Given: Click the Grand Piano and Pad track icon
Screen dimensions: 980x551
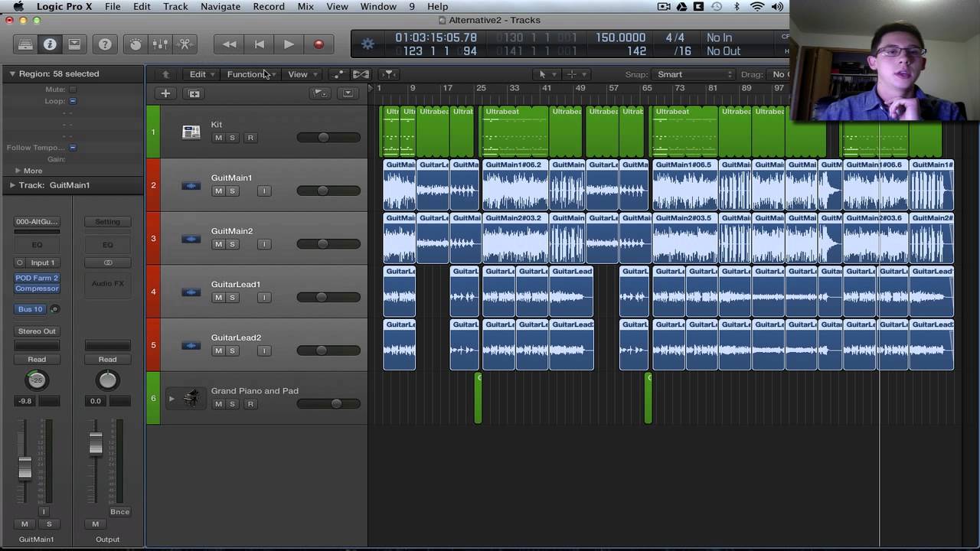Looking at the screenshot, I should click(191, 398).
